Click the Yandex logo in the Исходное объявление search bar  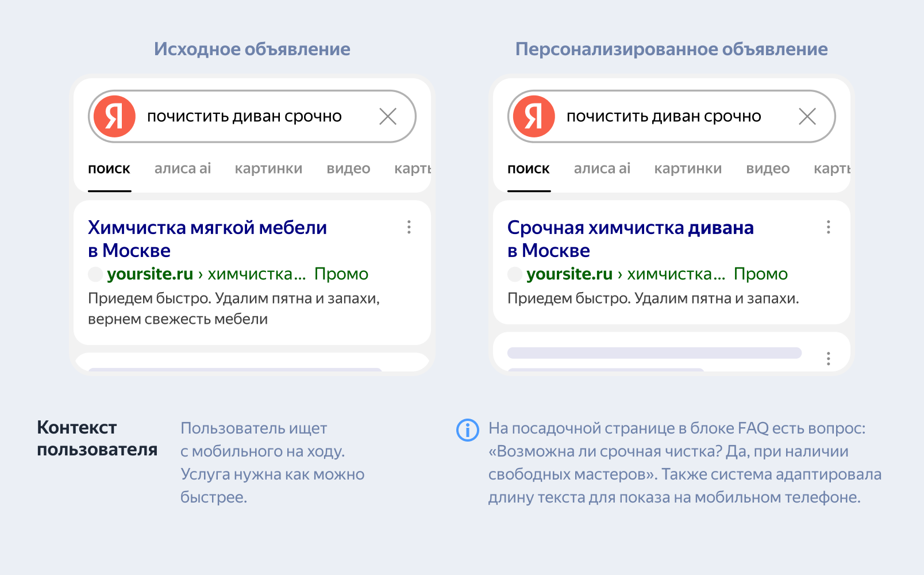tap(114, 116)
